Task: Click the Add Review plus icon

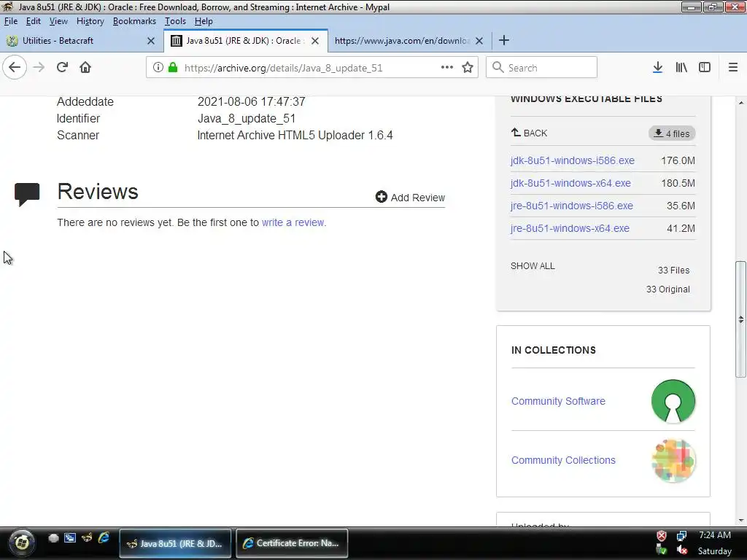Action: 381,197
